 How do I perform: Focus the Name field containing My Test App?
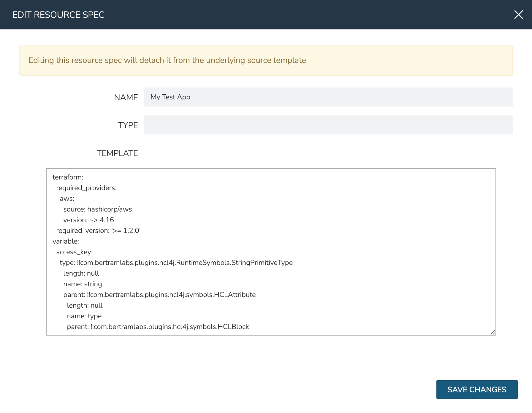(328, 97)
